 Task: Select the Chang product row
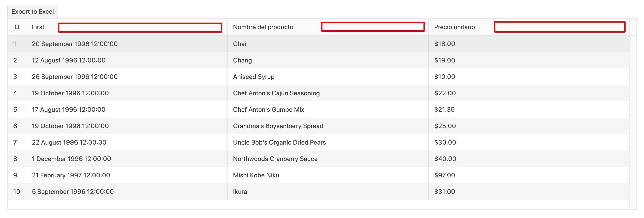pyautogui.click(x=242, y=60)
